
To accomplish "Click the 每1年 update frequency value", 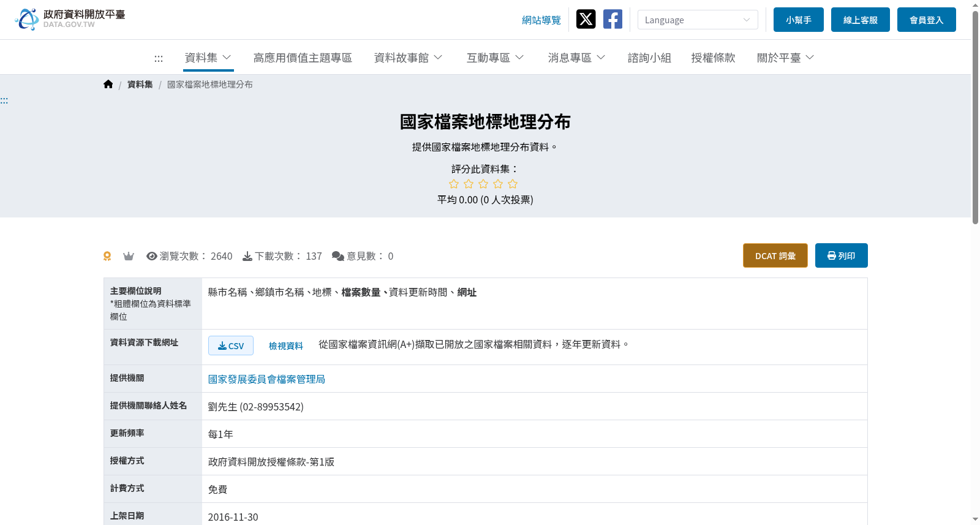I will [x=221, y=434].
